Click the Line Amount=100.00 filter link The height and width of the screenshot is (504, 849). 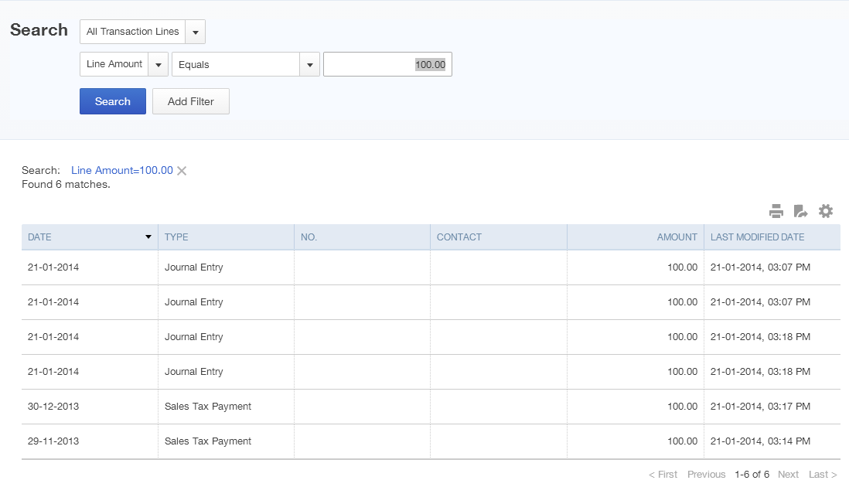pos(122,170)
